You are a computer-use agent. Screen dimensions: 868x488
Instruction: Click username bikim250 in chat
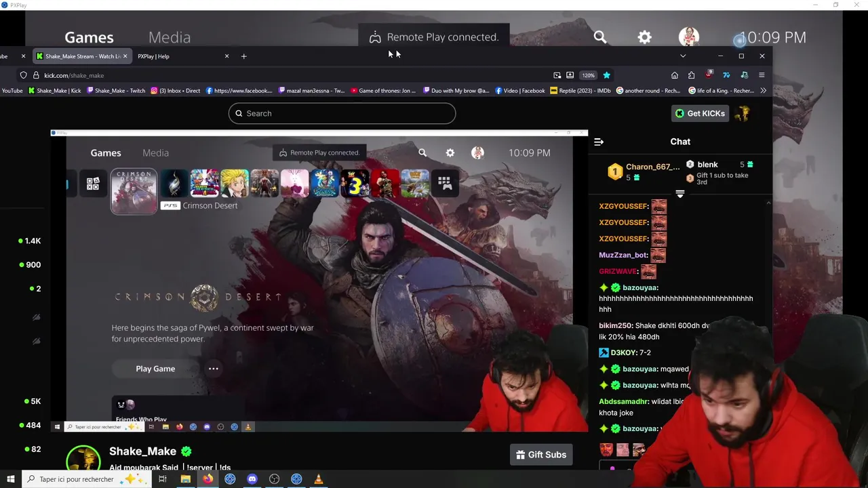point(615,325)
